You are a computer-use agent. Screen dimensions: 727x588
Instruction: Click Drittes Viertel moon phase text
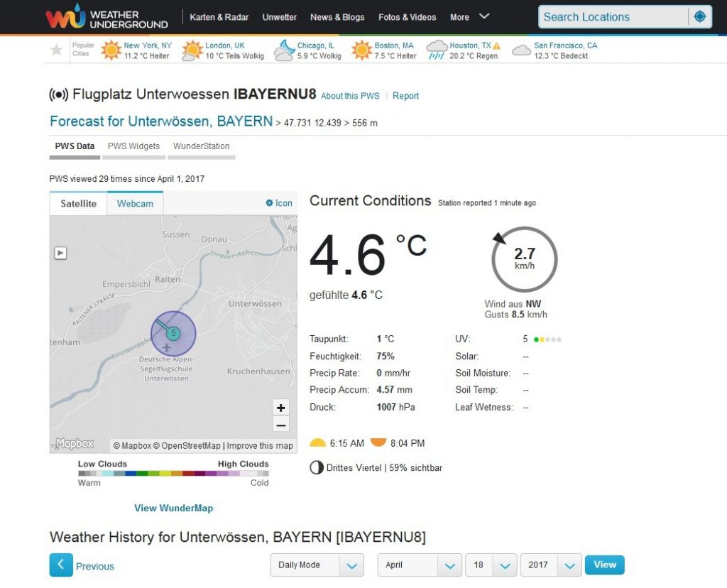pyautogui.click(x=354, y=467)
